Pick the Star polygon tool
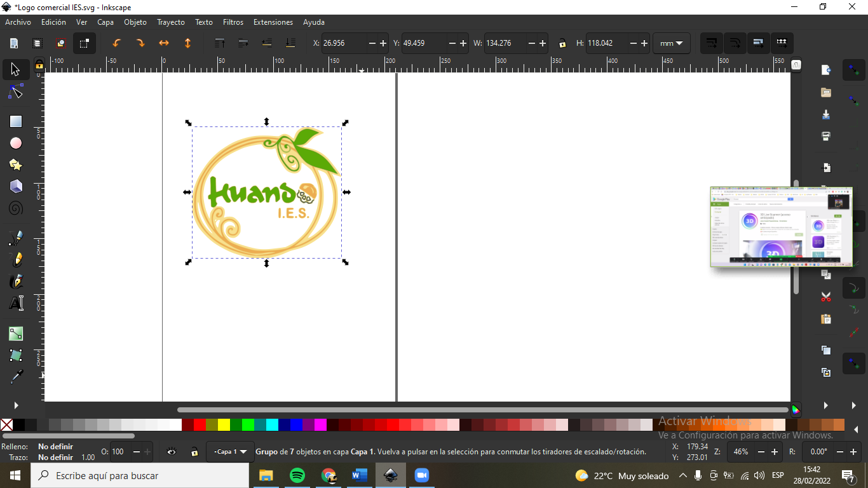Screen dimensions: 868x488 [x=16, y=165]
